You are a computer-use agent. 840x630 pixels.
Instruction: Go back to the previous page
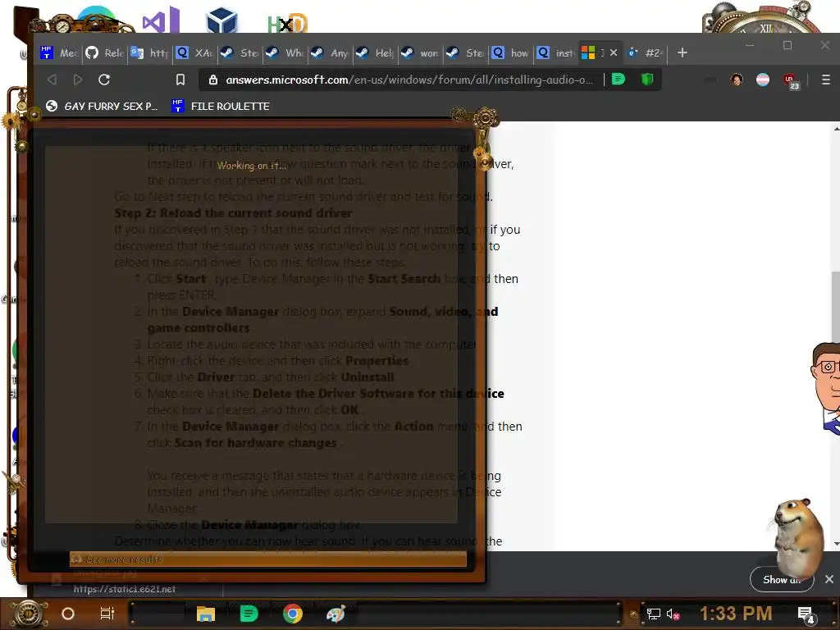coord(52,80)
